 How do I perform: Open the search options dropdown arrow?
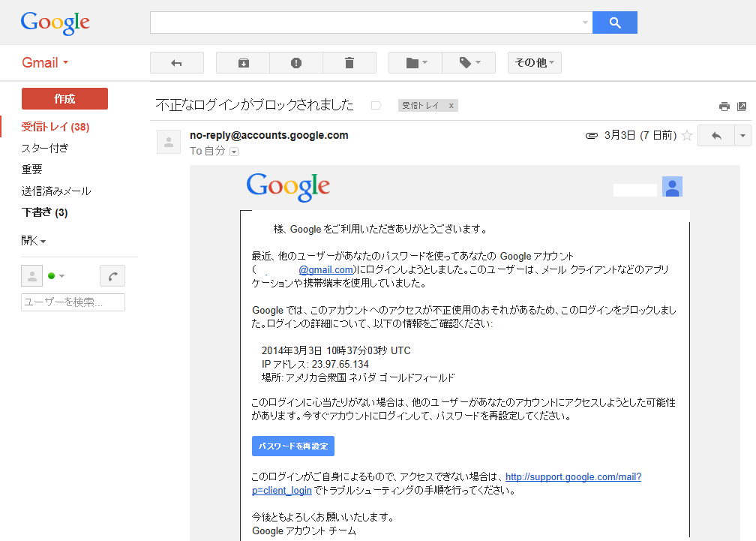585,23
